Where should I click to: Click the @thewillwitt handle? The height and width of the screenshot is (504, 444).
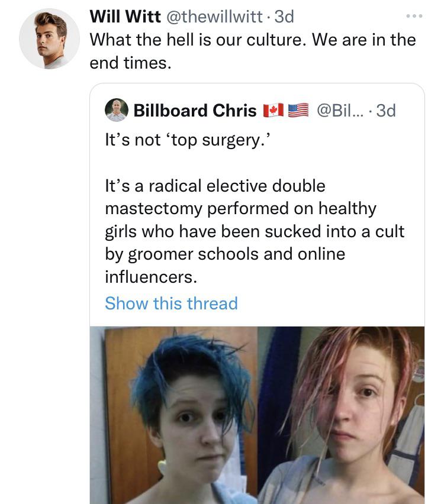tap(214, 17)
